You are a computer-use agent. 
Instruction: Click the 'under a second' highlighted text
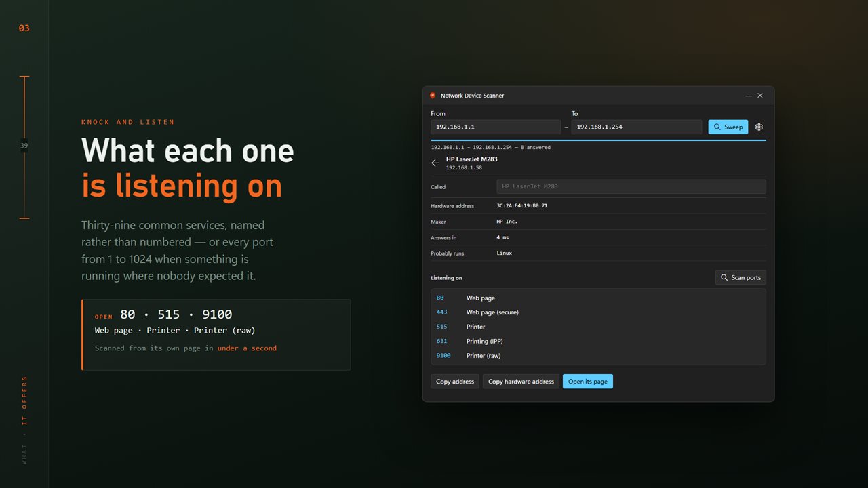pyautogui.click(x=247, y=348)
